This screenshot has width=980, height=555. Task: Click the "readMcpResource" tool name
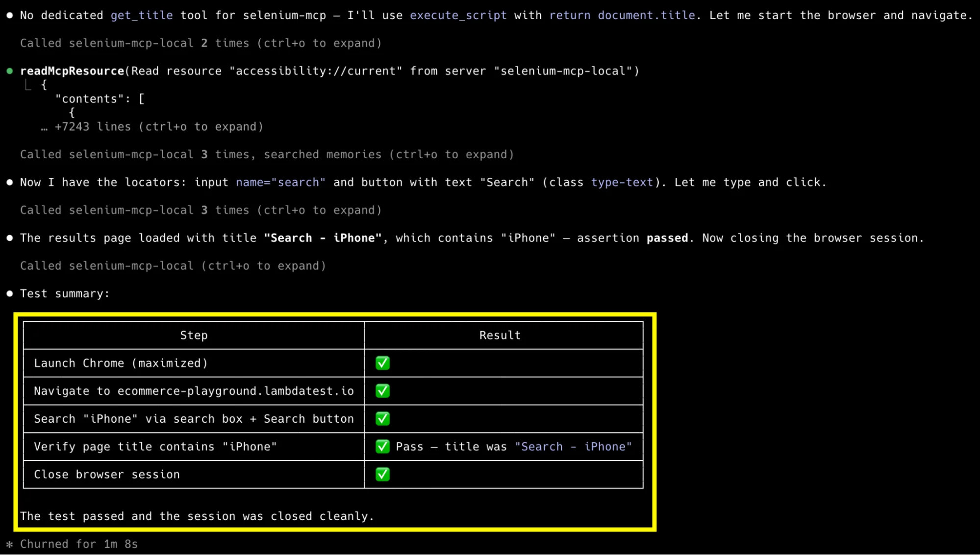click(72, 71)
